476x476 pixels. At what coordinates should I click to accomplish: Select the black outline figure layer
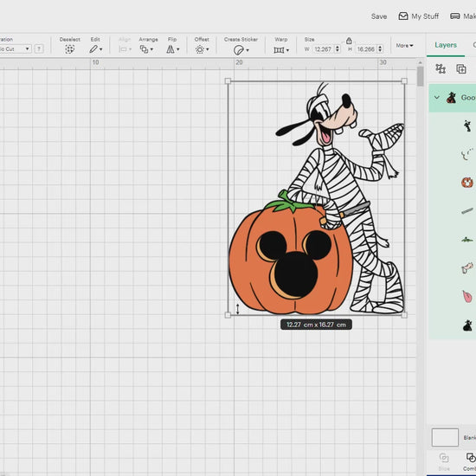click(467, 125)
